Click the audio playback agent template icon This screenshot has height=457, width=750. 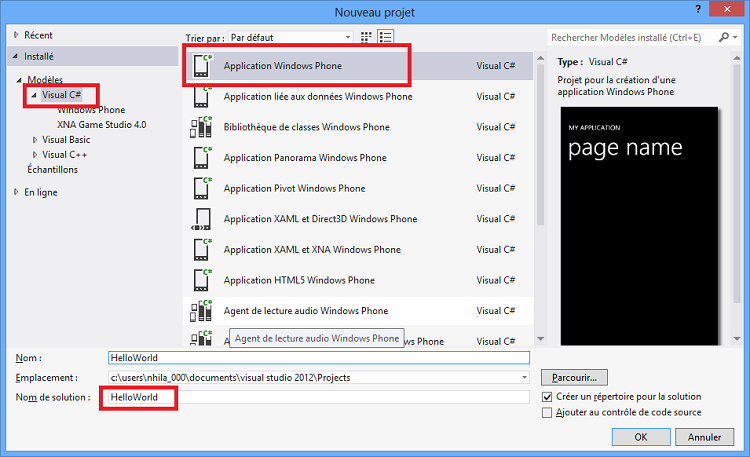[201, 311]
